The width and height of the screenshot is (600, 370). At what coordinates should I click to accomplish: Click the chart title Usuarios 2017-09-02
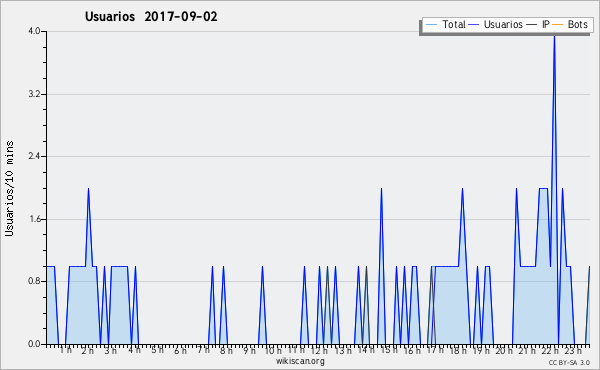tap(151, 17)
